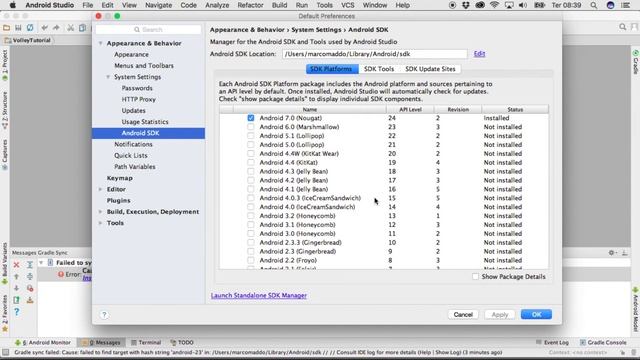Click the Synchronize icon in main toolbar
The width and height of the screenshot is (640, 360).
30,28
